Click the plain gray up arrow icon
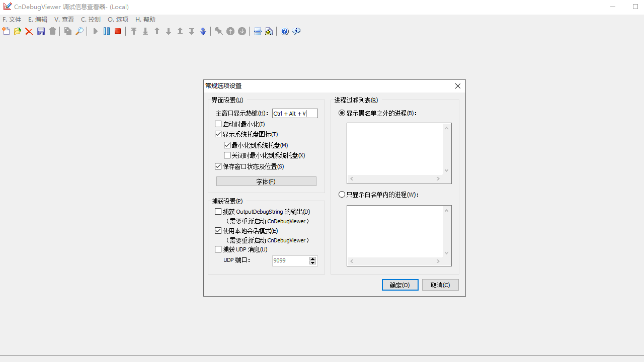 coord(157,31)
